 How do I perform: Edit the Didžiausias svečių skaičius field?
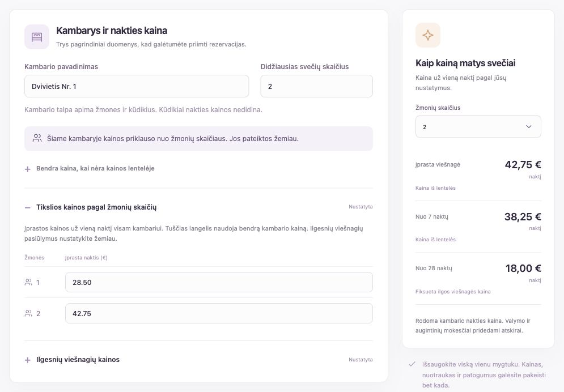point(316,86)
